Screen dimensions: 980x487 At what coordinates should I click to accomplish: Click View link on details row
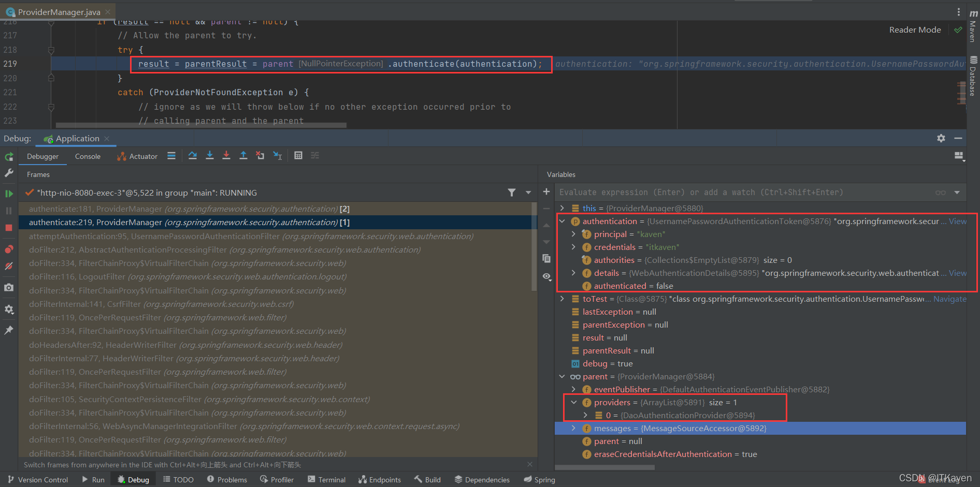(x=957, y=273)
